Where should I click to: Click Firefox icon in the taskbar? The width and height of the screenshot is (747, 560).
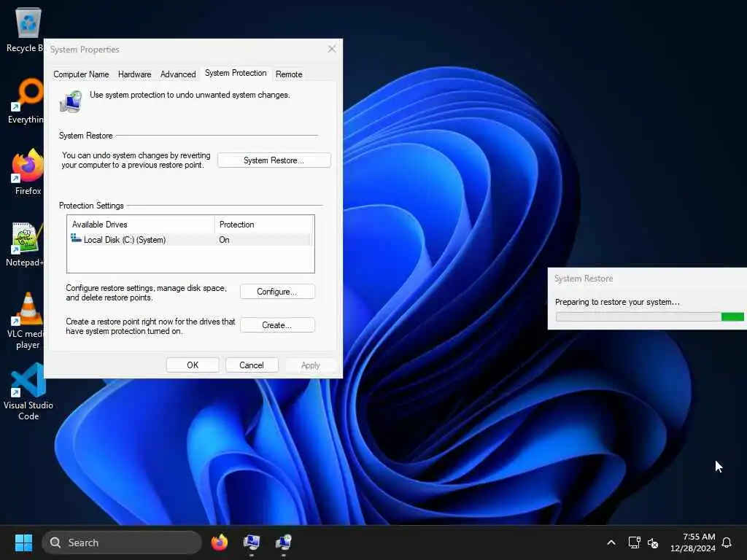(x=219, y=542)
